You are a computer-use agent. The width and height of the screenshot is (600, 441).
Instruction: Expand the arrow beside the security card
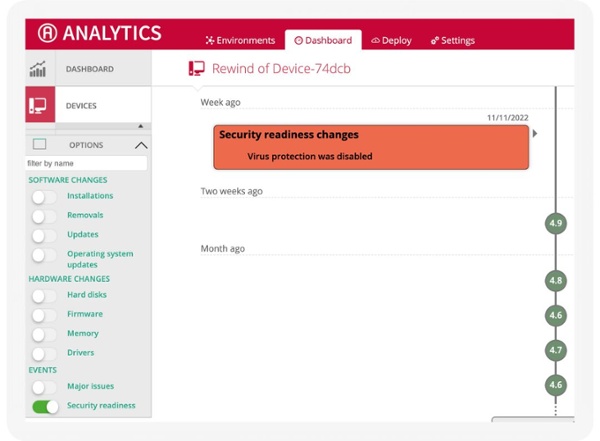(535, 133)
